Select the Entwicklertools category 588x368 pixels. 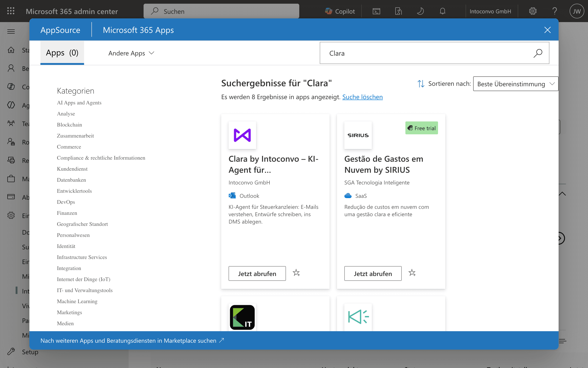pos(74,191)
